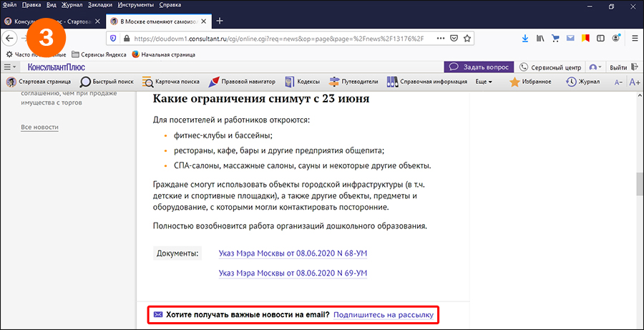Click Подпишитесь на рассылку link
Image resolution: width=644 pixels, height=330 pixels.
point(383,314)
